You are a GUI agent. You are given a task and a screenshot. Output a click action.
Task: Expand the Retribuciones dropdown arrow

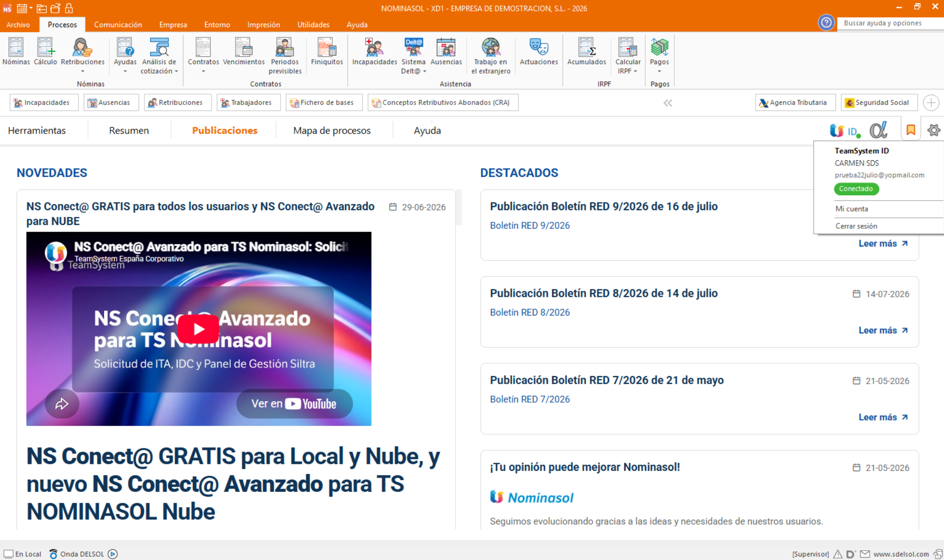click(82, 71)
